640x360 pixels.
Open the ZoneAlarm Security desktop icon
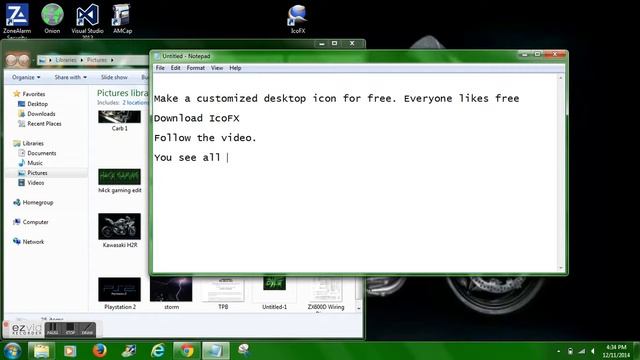point(17,20)
